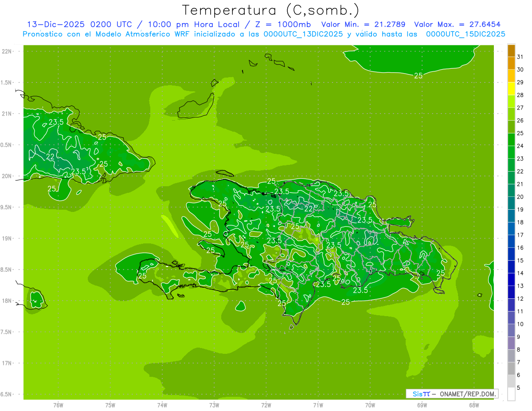Click the '19N' latitude axis label
This screenshot has width=532, height=411.
coord(7,239)
